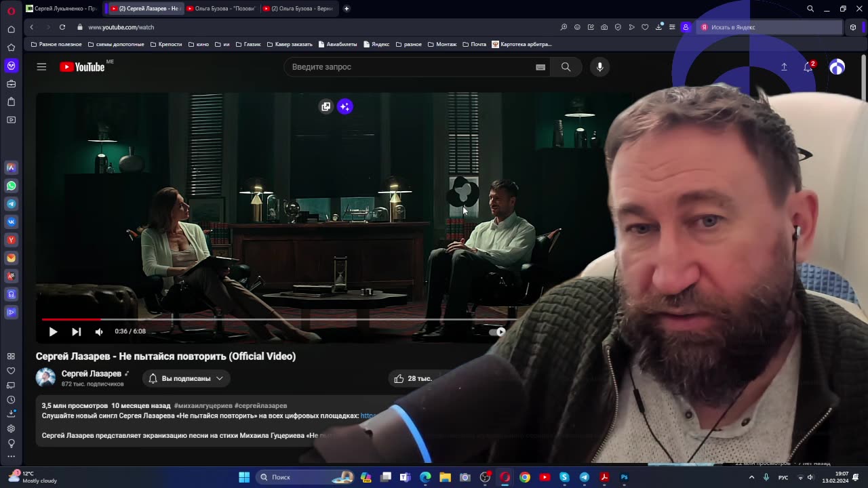Switch to Ольга Бузова "Позови" tab
The image size is (868, 488).
[220, 9]
